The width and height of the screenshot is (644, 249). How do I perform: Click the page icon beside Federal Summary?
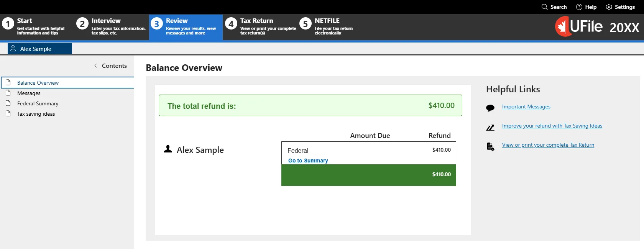pyautogui.click(x=8, y=103)
